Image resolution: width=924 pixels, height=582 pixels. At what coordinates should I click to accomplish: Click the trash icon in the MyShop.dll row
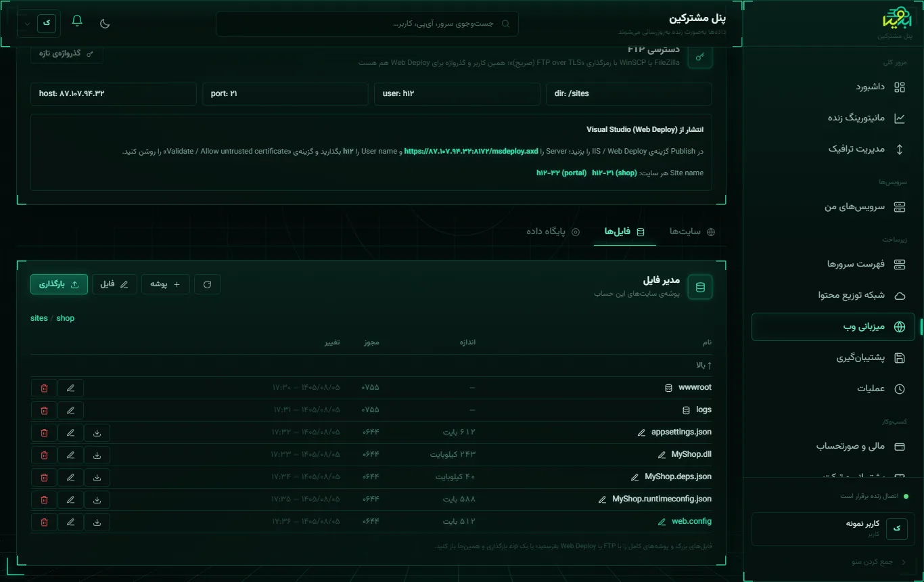44,455
